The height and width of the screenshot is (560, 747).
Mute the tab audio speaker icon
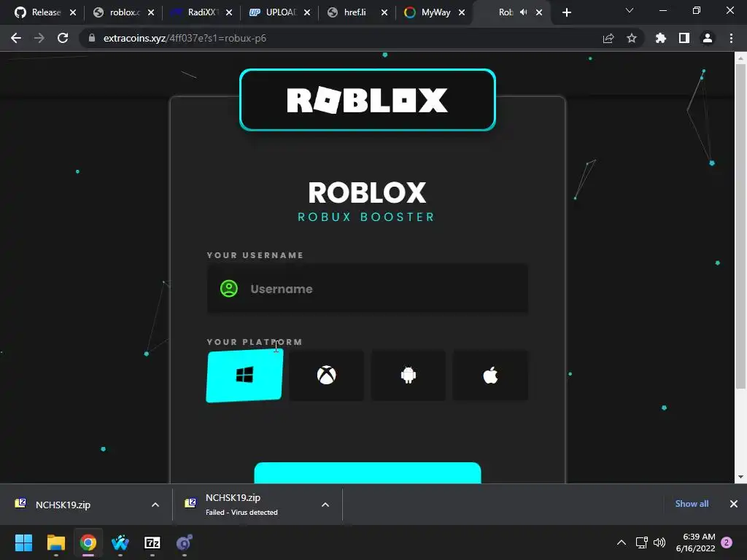(524, 12)
